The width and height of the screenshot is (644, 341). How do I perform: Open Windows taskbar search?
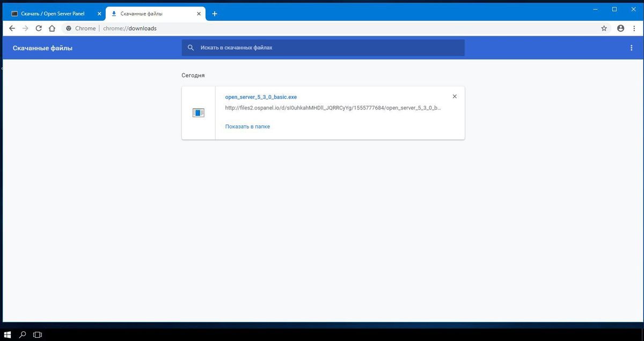(23, 335)
